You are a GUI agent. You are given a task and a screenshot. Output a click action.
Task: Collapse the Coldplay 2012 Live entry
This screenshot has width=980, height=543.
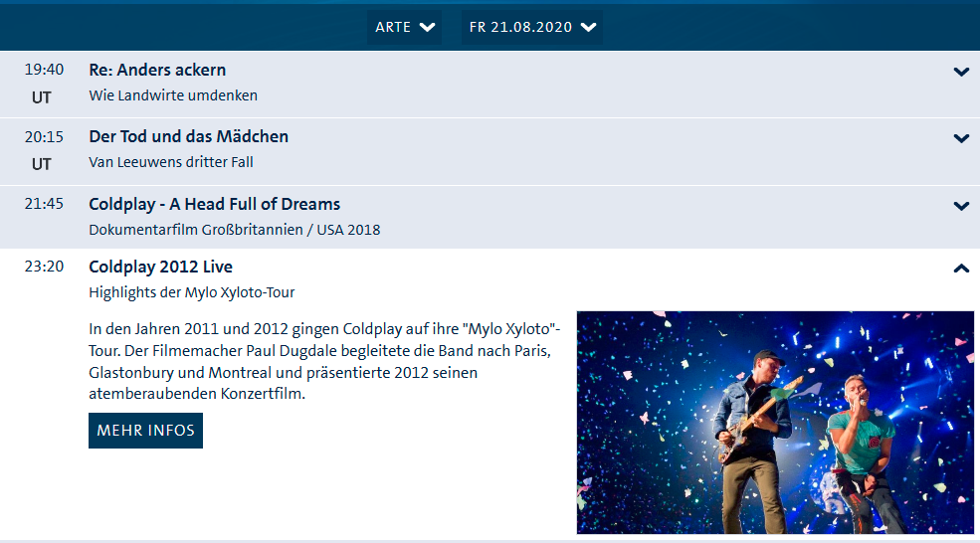[x=961, y=269]
